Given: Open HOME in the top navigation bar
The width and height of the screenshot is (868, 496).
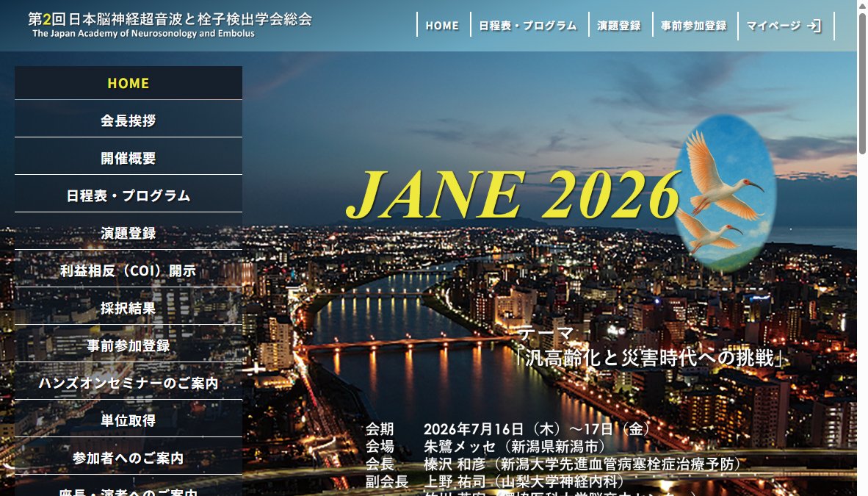Looking at the screenshot, I should [x=442, y=26].
